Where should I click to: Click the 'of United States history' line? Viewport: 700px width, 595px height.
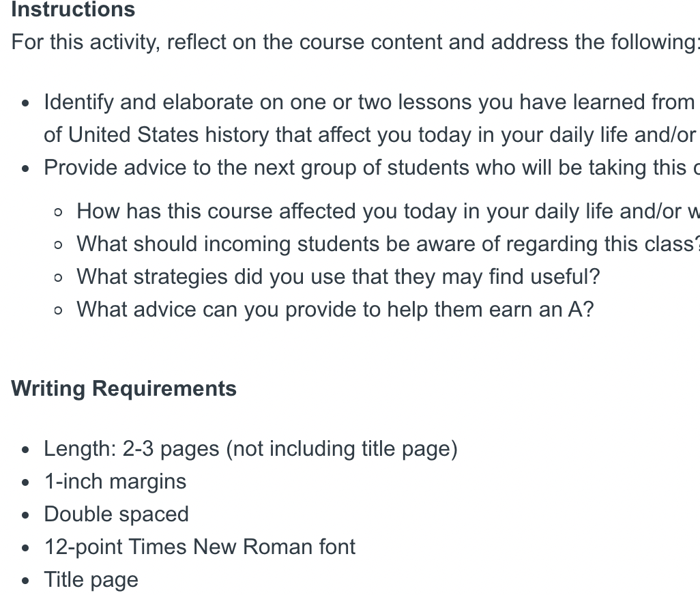coord(372,135)
